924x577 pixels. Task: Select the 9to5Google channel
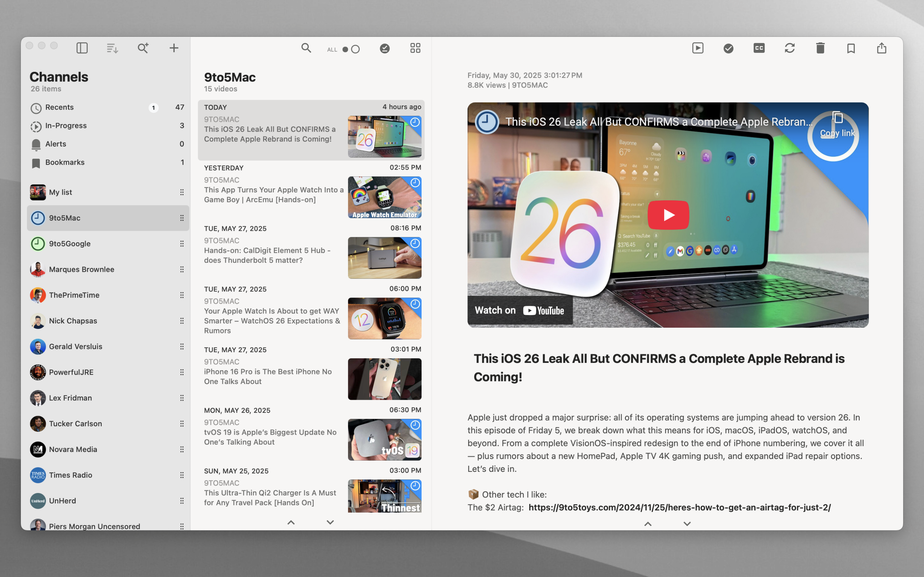[x=70, y=244]
